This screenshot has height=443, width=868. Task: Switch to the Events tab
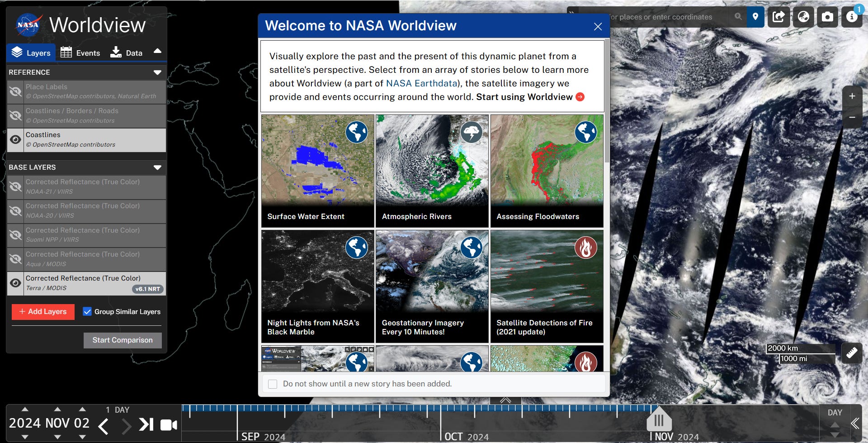(x=80, y=53)
